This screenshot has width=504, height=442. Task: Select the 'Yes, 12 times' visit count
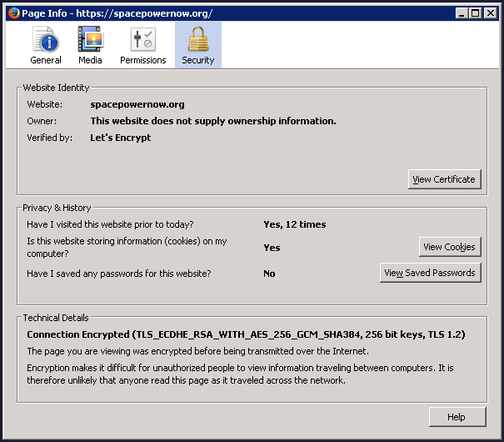tap(294, 224)
